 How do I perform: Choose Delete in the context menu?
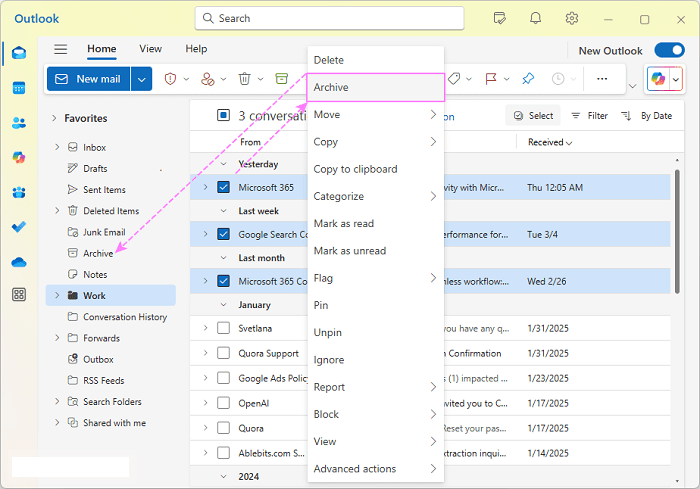click(x=375, y=60)
